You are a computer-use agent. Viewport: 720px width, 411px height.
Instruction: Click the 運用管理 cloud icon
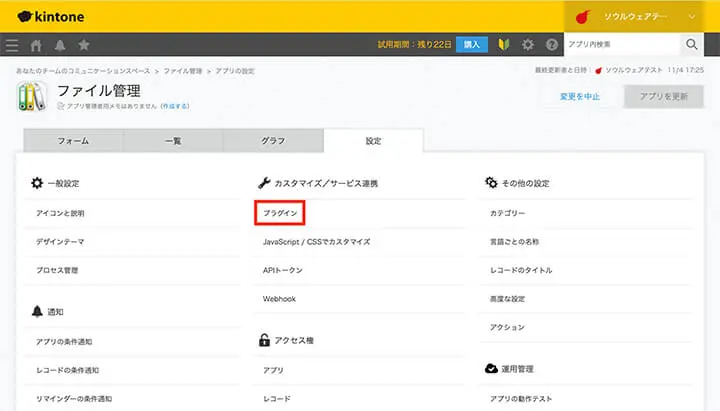(491, 368)
